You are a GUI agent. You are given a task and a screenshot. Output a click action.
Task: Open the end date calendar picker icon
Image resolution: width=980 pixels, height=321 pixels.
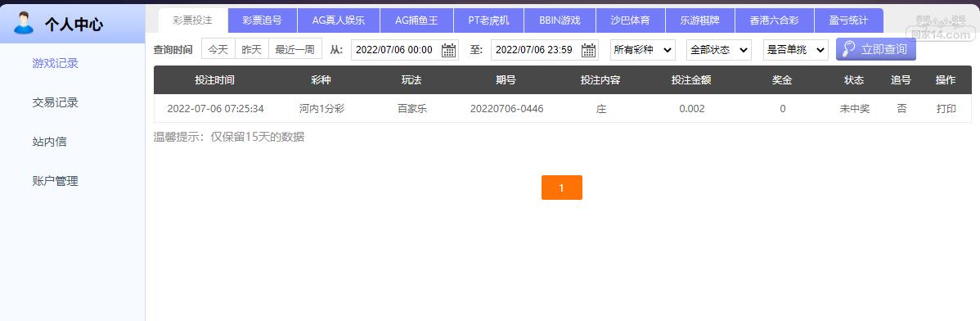coord(588,50)
